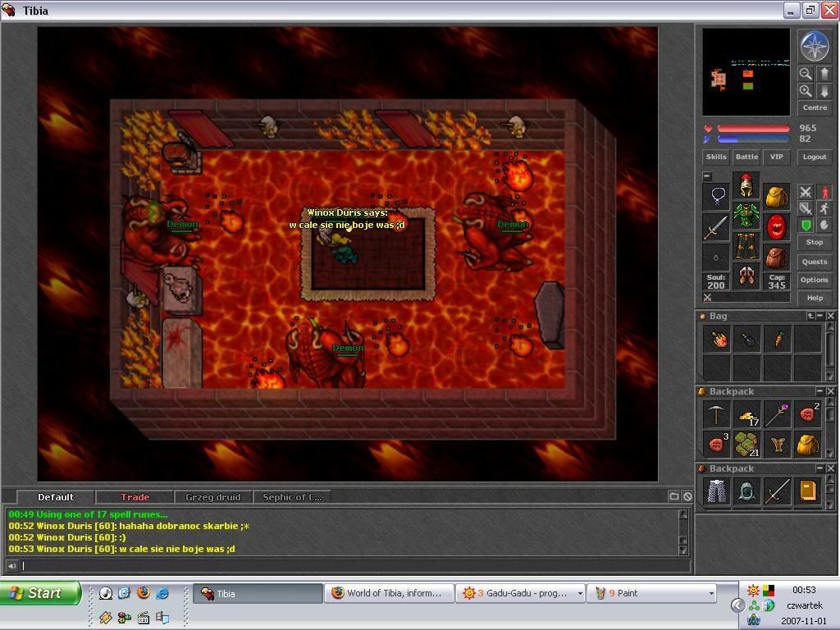Open the channel list button in chat console

(674, 496)
